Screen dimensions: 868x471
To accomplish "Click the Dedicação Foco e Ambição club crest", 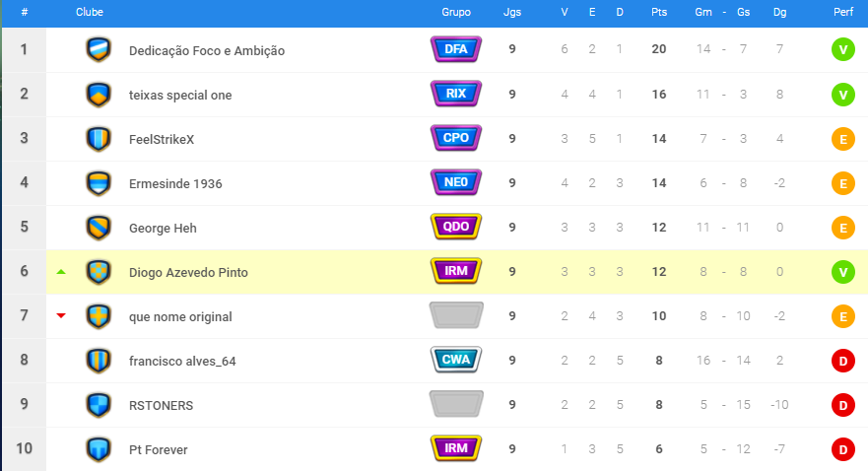I will [x=99, y=50].
